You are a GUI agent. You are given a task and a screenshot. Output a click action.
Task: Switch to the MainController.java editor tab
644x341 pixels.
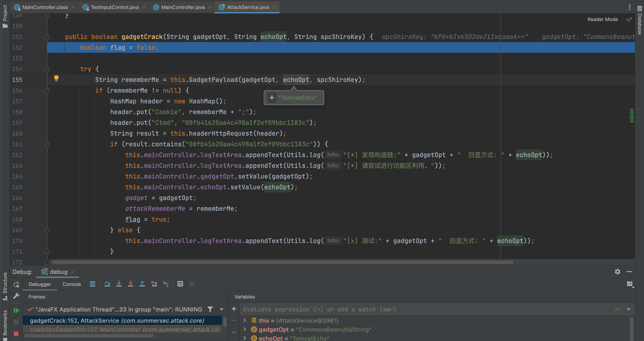(183, 7)
